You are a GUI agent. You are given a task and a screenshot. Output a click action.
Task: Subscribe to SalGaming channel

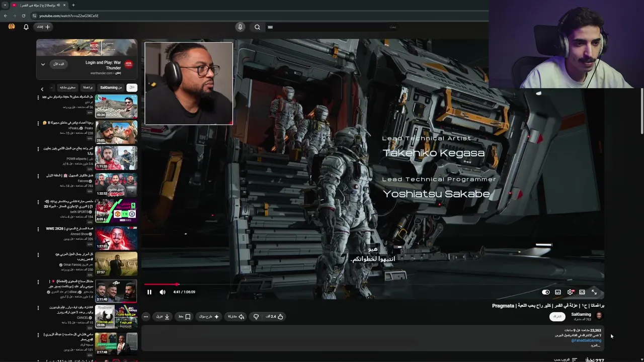pos(557,316)
